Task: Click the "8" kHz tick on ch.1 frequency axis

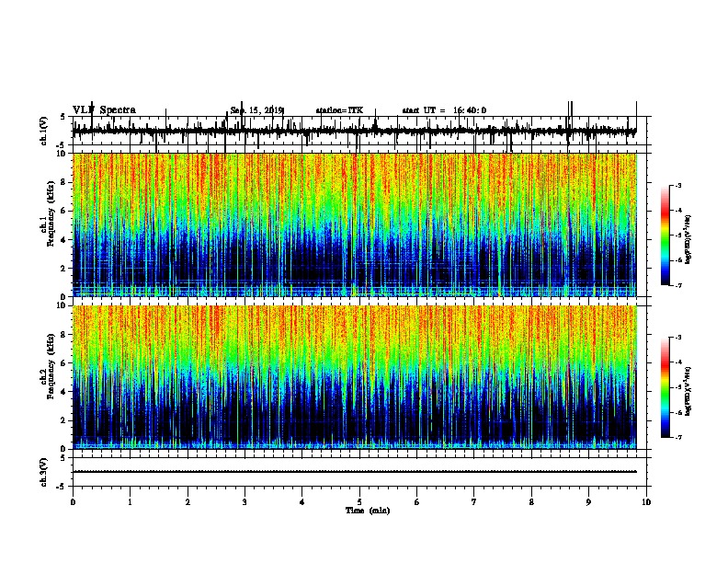Action: click(x=64, y=182)
